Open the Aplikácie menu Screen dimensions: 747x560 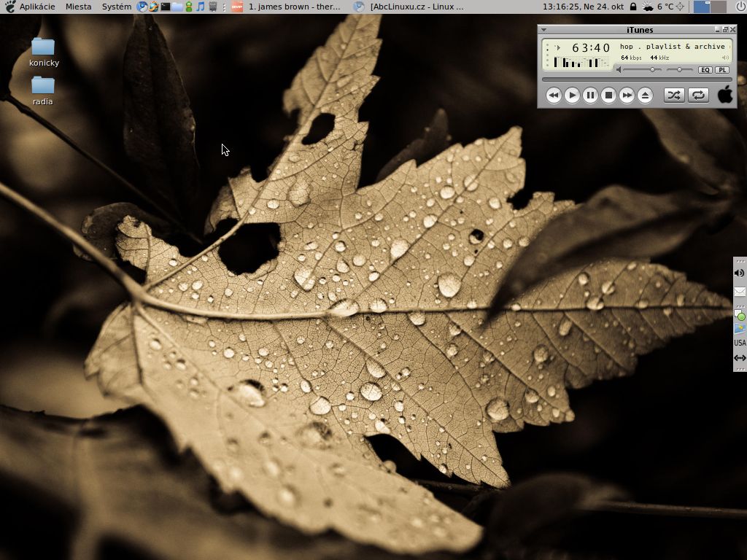[37, 7]
